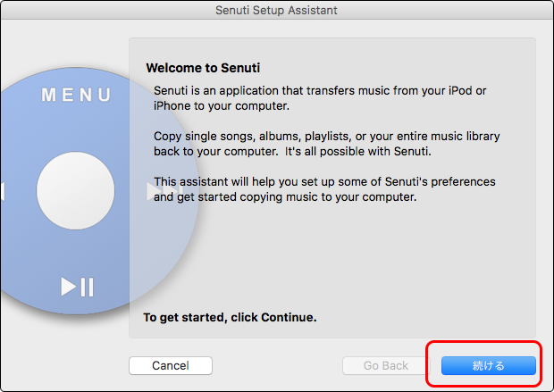Image resolution: width=554 pixels, height=392 pixels.
Task: Click the play/pause icon on the iPod wheel
Action: click(x=78, y=287)
